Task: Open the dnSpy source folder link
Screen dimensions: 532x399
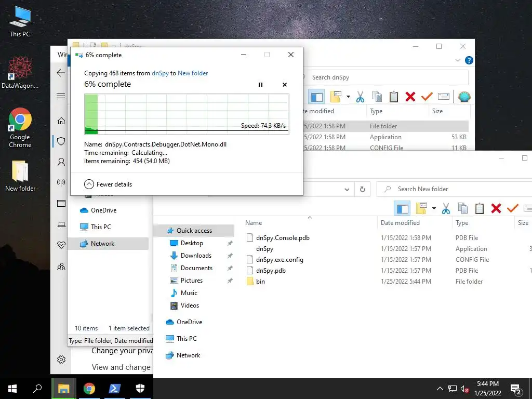Action: tap(160, 73)
